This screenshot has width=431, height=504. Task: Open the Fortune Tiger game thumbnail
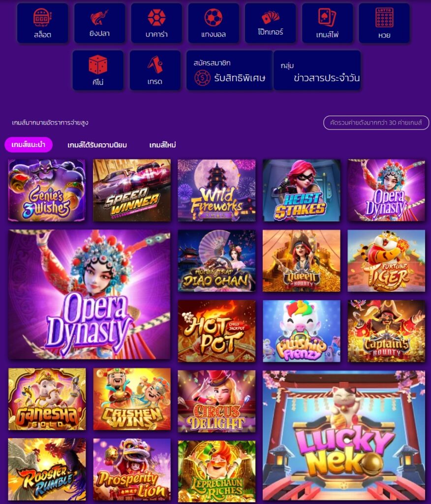(x=386, y=261)
